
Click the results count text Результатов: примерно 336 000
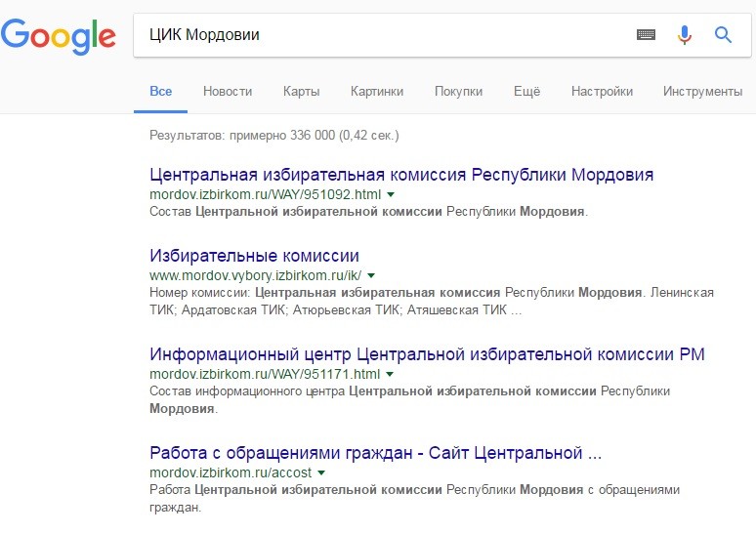[x=274, y=135]
